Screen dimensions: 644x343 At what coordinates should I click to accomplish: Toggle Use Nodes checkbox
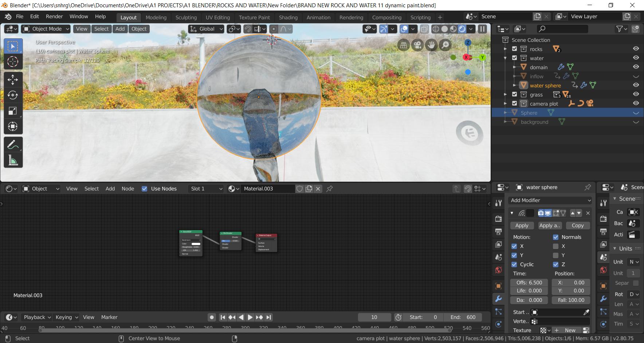click(145, 189)
